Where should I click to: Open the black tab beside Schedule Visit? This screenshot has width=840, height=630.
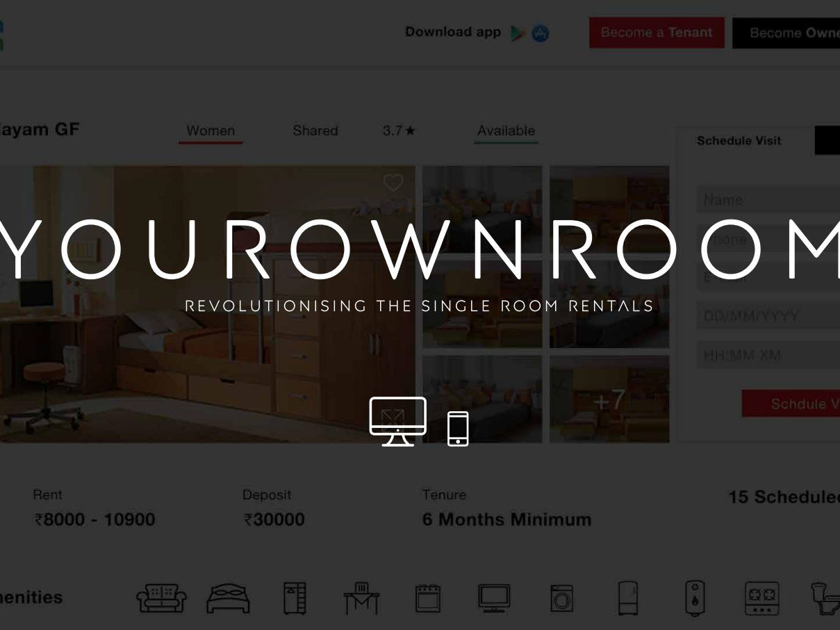pyautogui.click(x=827, y=140)
